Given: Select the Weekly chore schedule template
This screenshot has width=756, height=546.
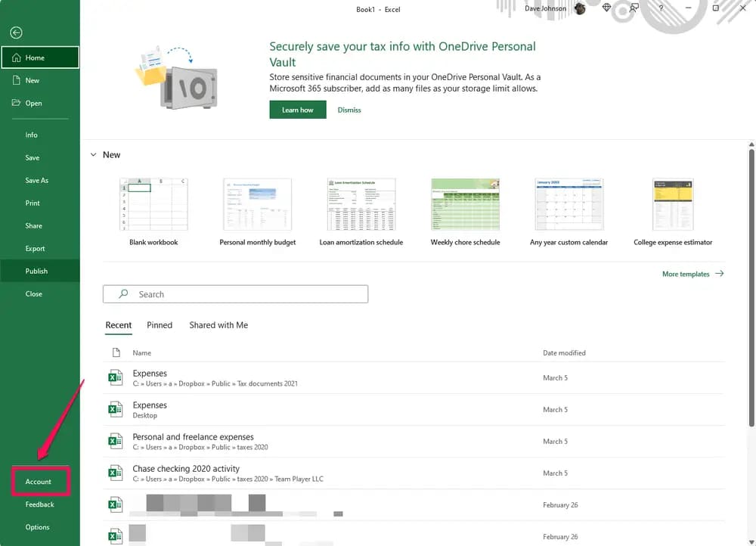Looking at the screenshot, I should click(464, 206).
